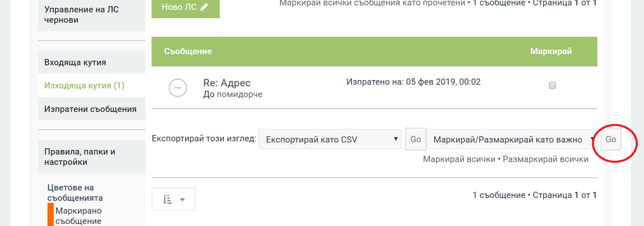Click the red-circled Go button
Image resolution: width=644 pixels, height=226 pixels.
click(x=611, y=139)
